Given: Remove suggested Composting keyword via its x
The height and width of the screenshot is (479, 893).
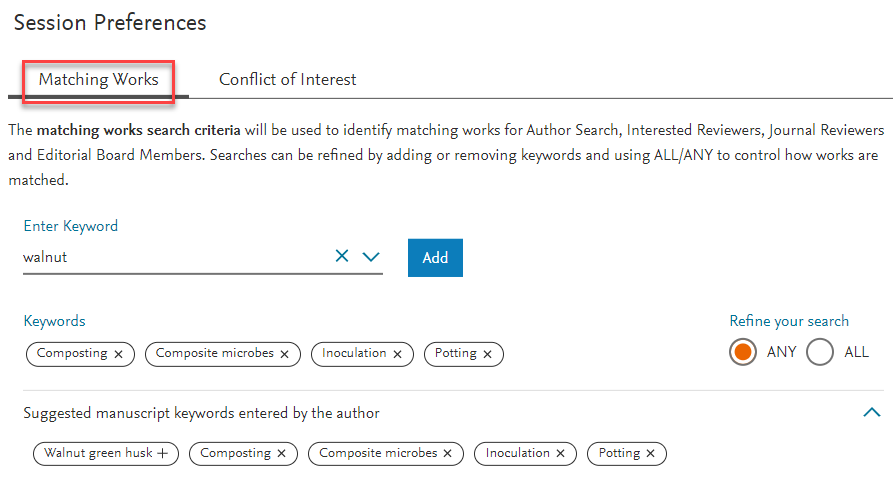Looking at the screenshot, I should click(x=281, y=453).
